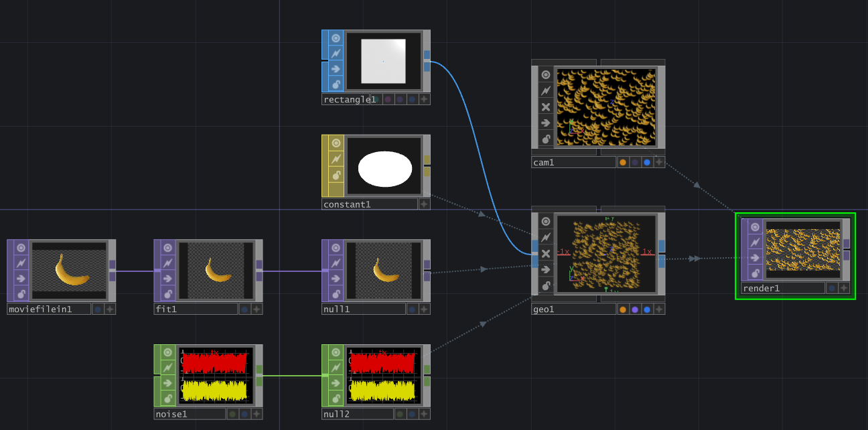Click the constant1 white ellipse preview
Screen dimensions: 868x430
click(x=384, y=169)
